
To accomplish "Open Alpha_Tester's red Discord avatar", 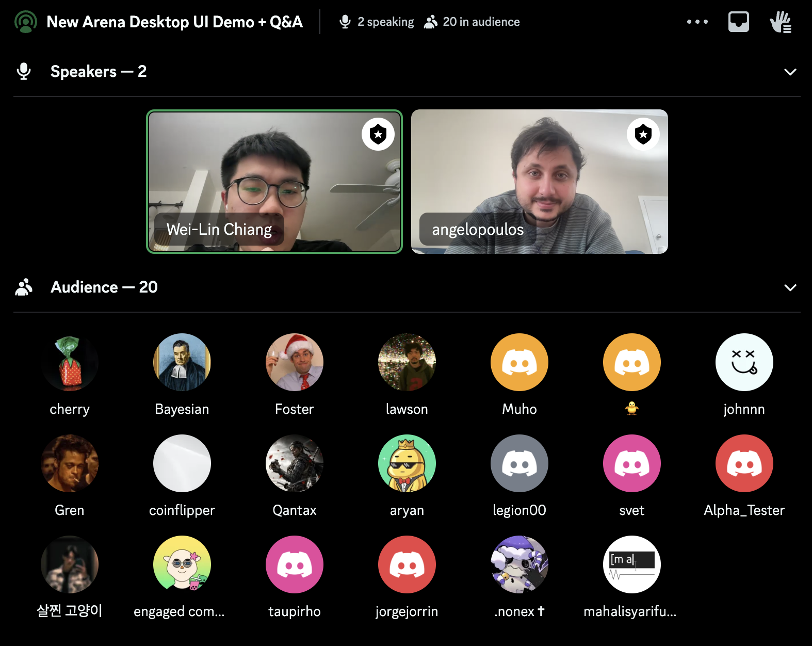I will [744, 463].
